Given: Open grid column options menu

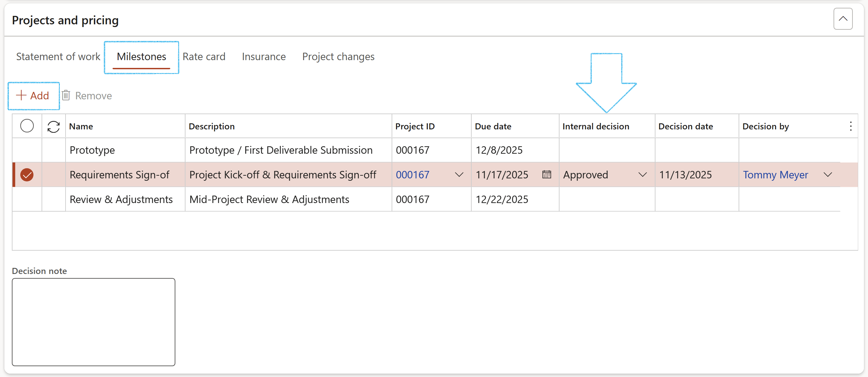Looking at the screenshot, I should [850, 126].
